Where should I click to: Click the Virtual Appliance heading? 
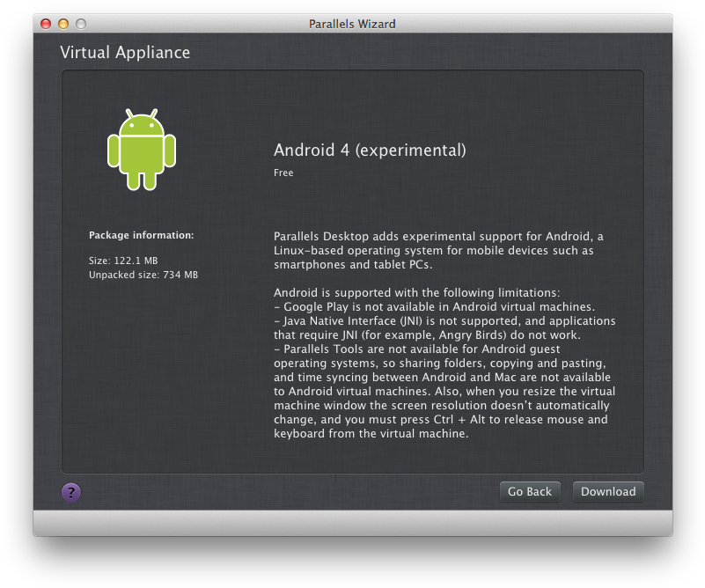point(125,53)
